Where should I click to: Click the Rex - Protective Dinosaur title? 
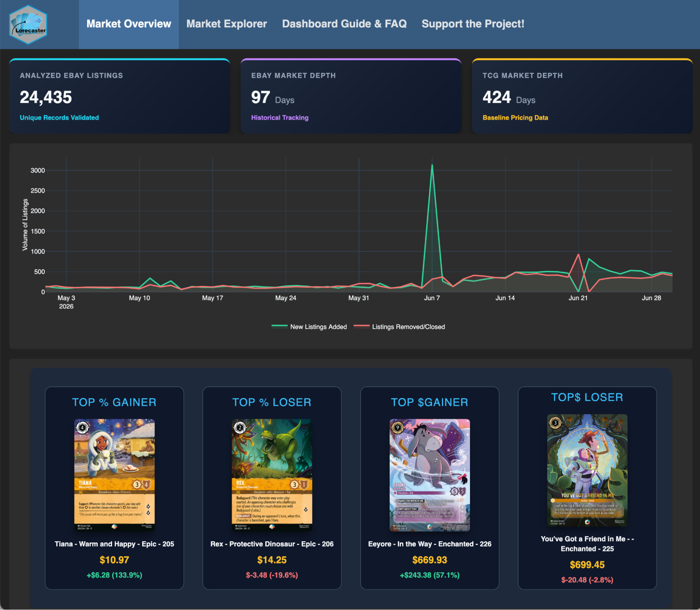(x=272, y=544)
